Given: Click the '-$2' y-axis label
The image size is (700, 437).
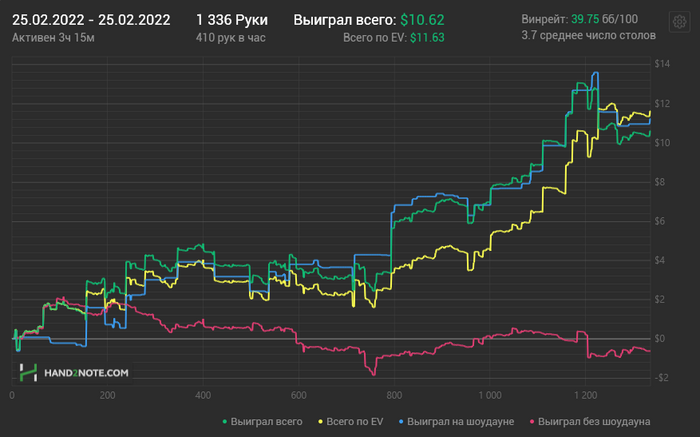Looking at the screenshot, I should 661,378.
